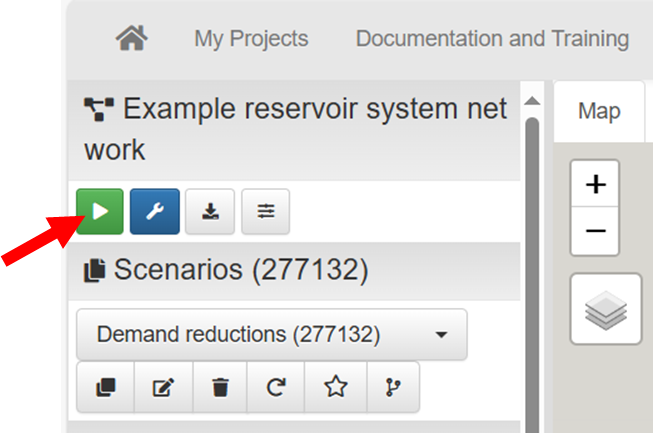Mark the scenario with the star icon
This screenshot has height=433, width=653.
(334, 388)
